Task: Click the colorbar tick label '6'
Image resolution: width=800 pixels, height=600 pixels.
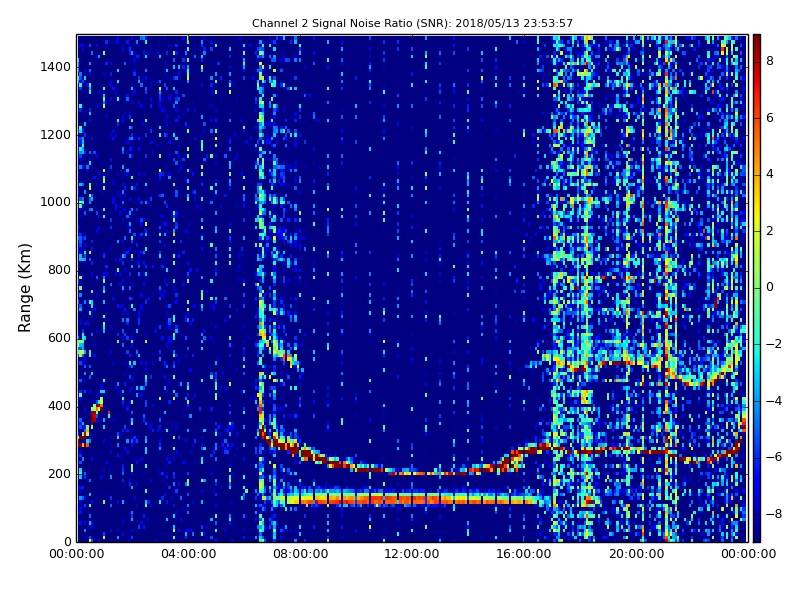Action: (770, 118)
